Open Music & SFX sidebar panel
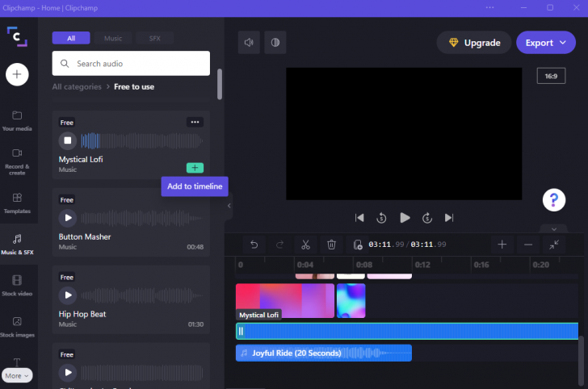This screenshot has width=588, height=389. (17, 245)
